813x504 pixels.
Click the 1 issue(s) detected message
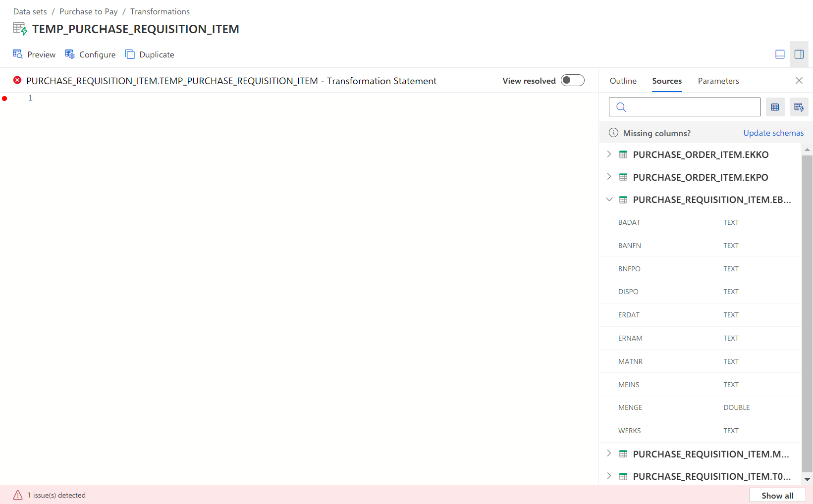coord(57,495)
